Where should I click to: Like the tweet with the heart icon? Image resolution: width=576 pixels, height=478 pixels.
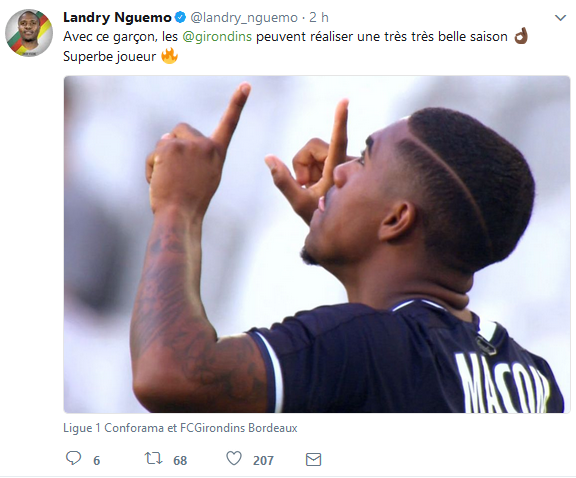(234, 459)
